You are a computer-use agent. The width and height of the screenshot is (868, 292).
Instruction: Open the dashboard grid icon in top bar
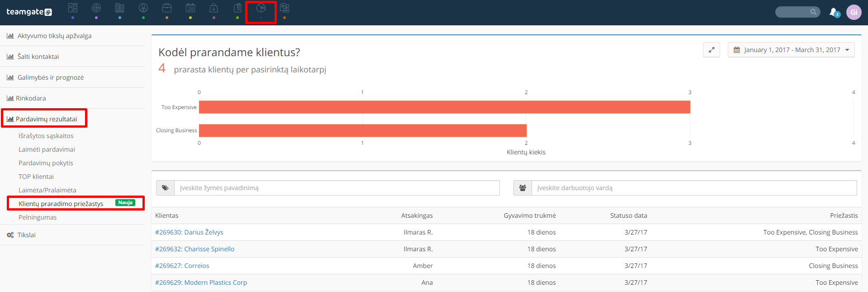[73, 8]
